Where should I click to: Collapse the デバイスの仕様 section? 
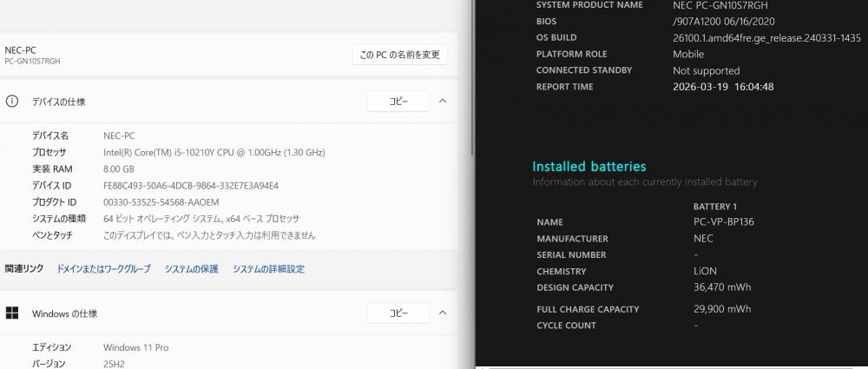coord(443,102)
